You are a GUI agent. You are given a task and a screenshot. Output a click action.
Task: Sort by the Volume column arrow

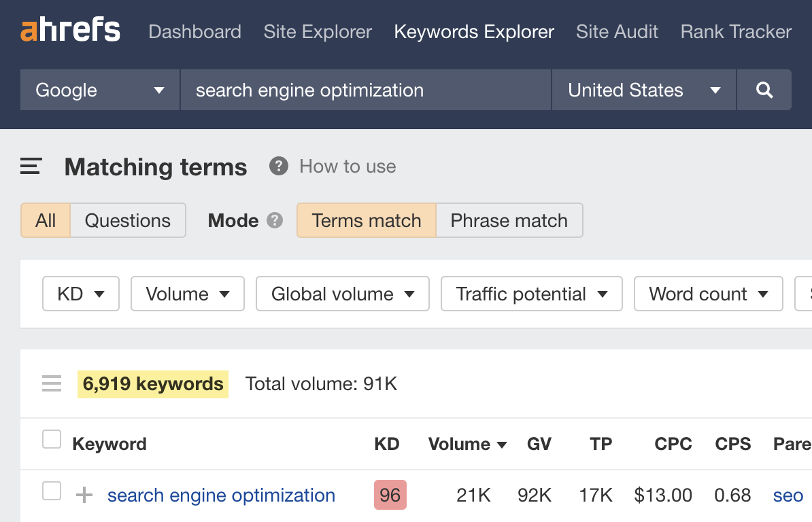[x=502, y=445]
